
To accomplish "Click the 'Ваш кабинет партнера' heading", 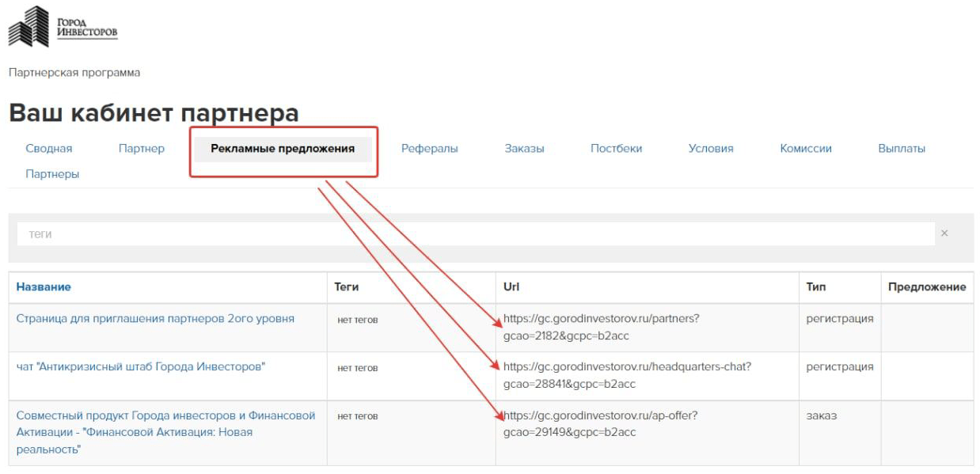I will tap(154, 113).
